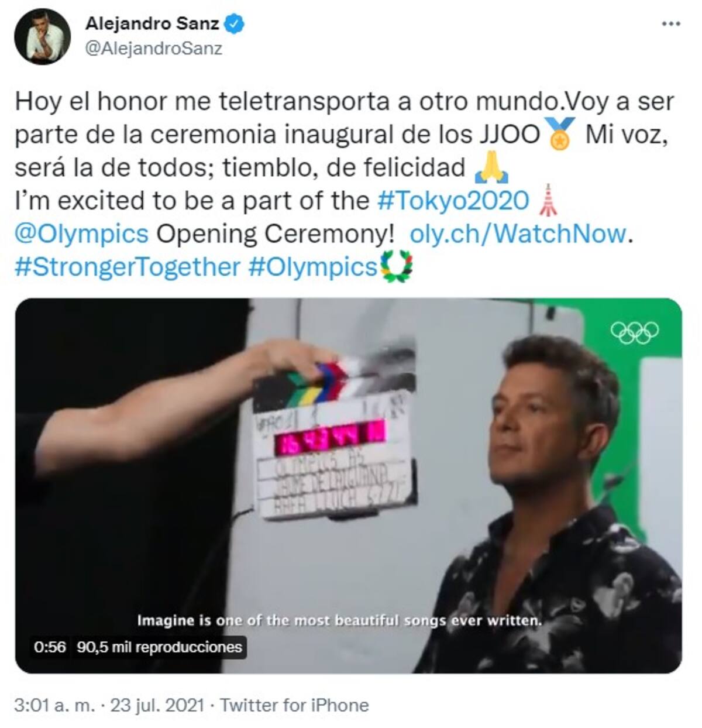702x728 pixels.
Task: Click the 0:56 video duration label
Action: click(50, 647)
